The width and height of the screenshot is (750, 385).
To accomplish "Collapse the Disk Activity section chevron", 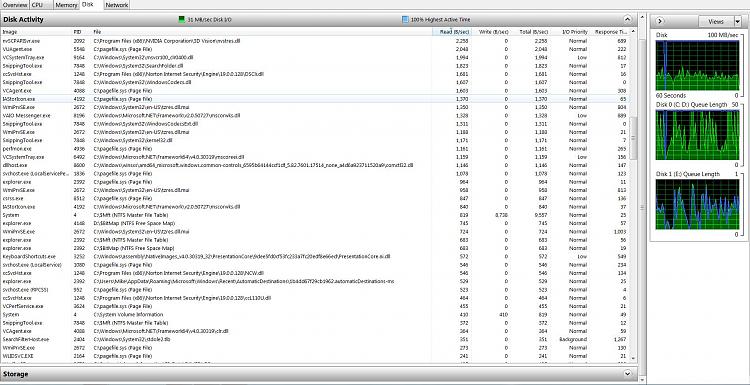I will point(628,20).
